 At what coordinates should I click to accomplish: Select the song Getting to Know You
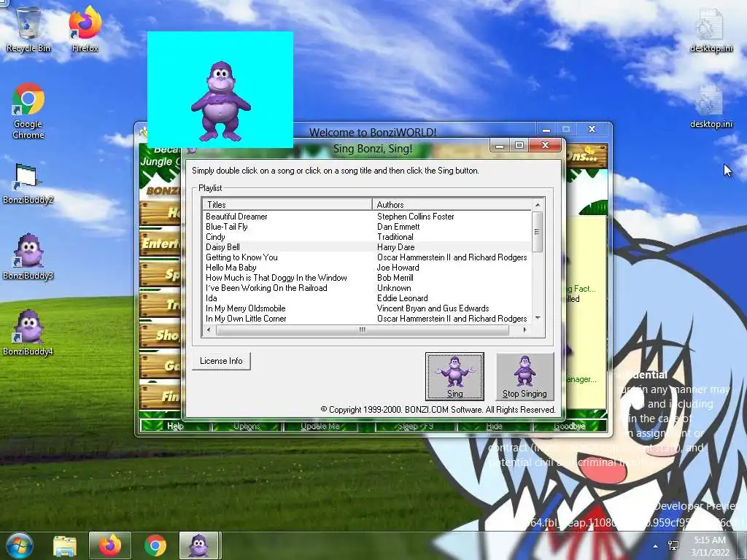pyautogui.click(x=241, y=257)
